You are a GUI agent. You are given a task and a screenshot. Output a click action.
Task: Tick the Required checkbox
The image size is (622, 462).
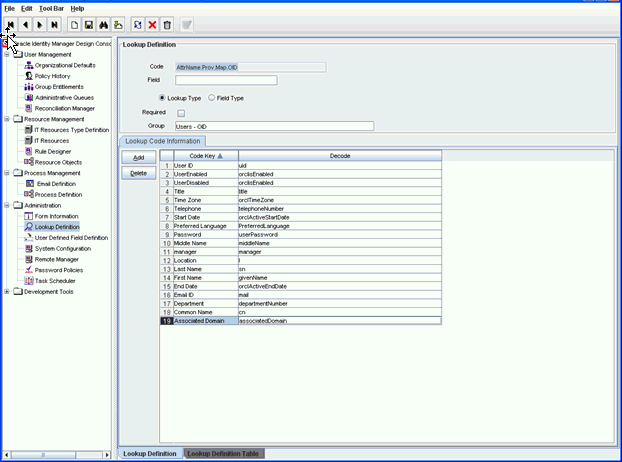tap(181, 113)
